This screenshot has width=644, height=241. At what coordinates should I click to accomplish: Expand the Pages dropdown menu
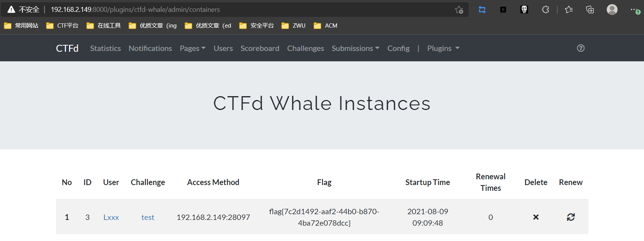[193, 48]
